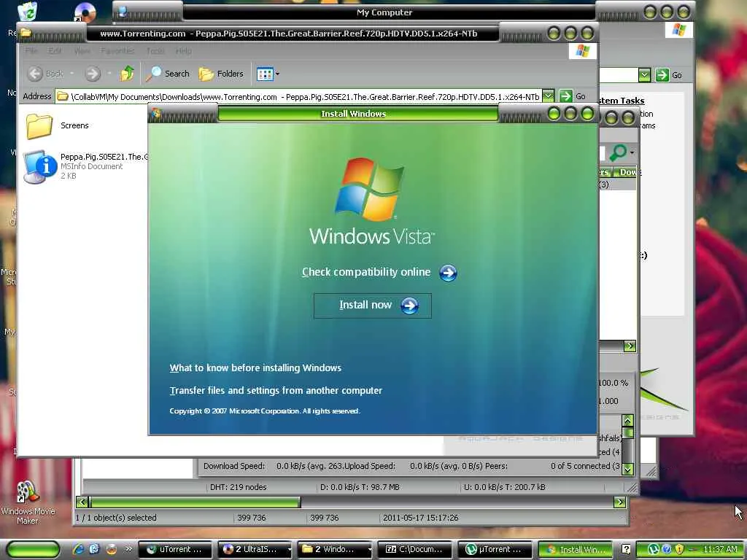
Task: Open the Tools menu in Explorer
Action: 155,50
